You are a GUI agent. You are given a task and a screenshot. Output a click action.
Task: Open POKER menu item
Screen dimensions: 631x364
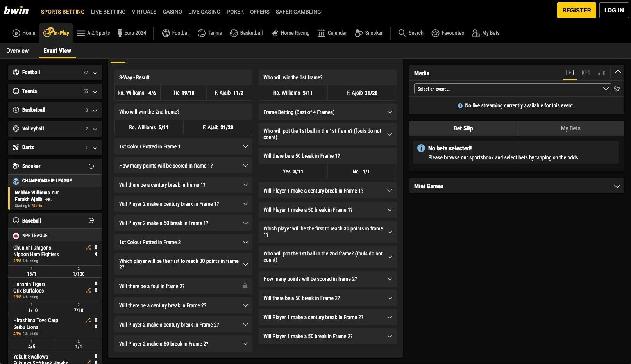tap(235, 12)
